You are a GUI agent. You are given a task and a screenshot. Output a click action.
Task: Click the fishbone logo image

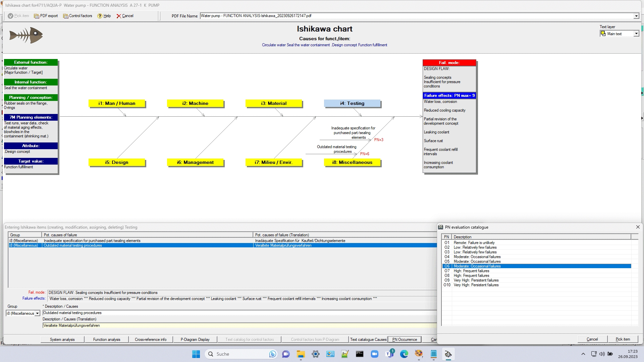pos(26,35)
